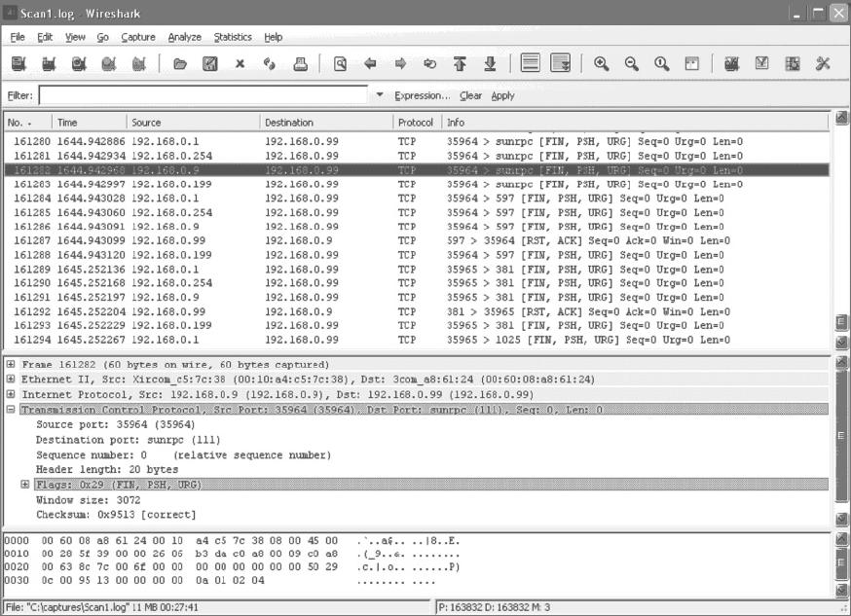This screenshot has height=616, width=851.
Task: Sort by the Source column header
Action: (x=193, y=123)
